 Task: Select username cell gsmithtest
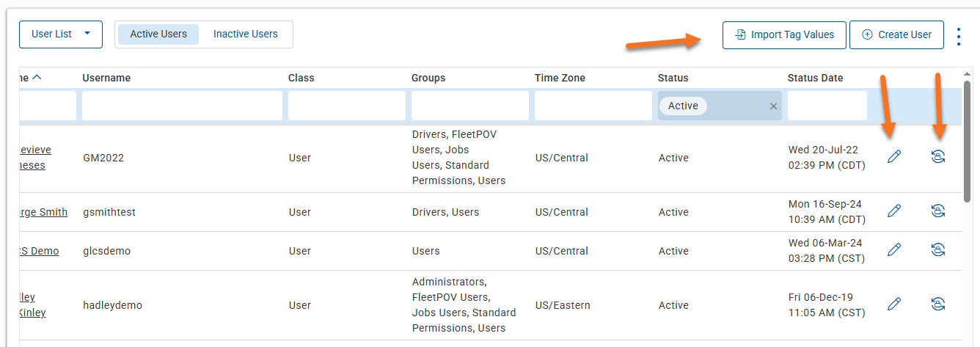point(109,212)
